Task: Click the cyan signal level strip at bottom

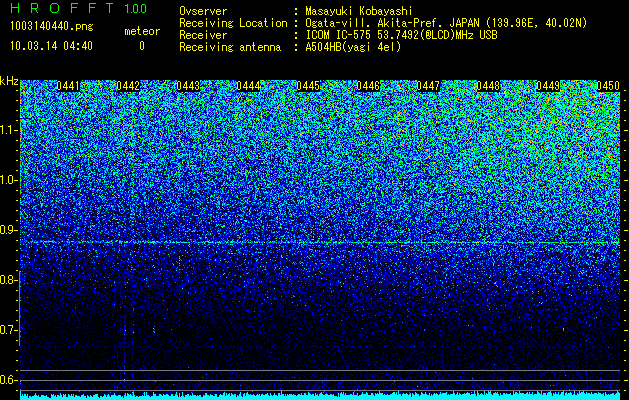Action: pyautogui.click(x=320, y=396)
